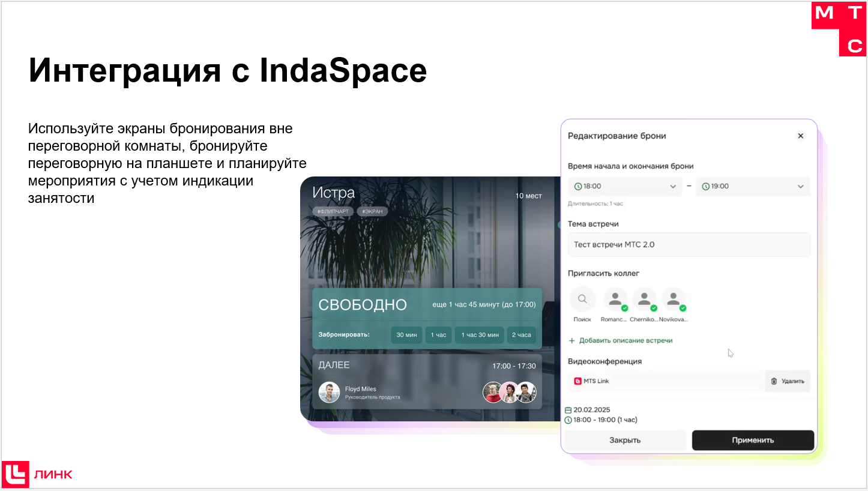Click the 17:00 - 17:30 upcoming slot time
Screen dimensions: 868x491
pos(514,366)
